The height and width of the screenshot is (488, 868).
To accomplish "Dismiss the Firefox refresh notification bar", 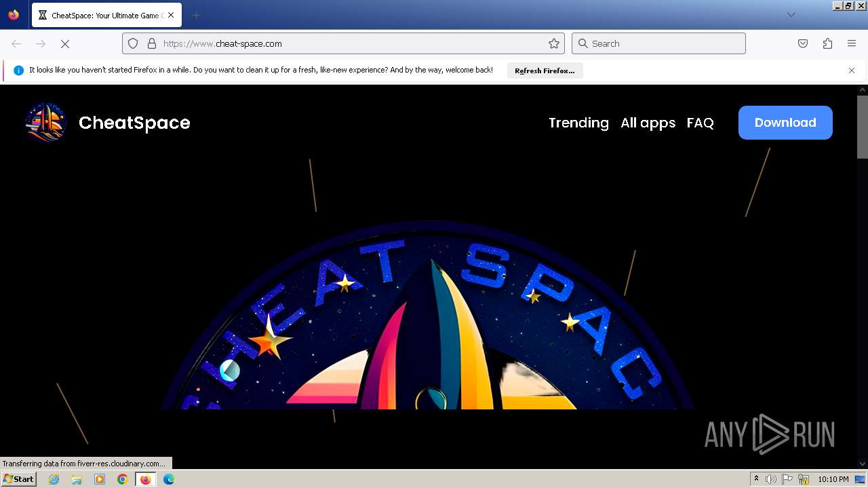I will (x=852, y=70).
